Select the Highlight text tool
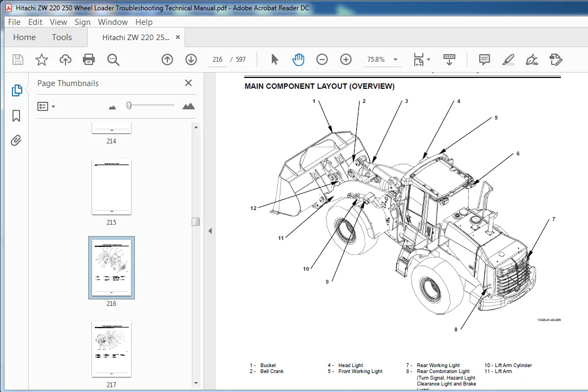 click(x=508, y=60)
